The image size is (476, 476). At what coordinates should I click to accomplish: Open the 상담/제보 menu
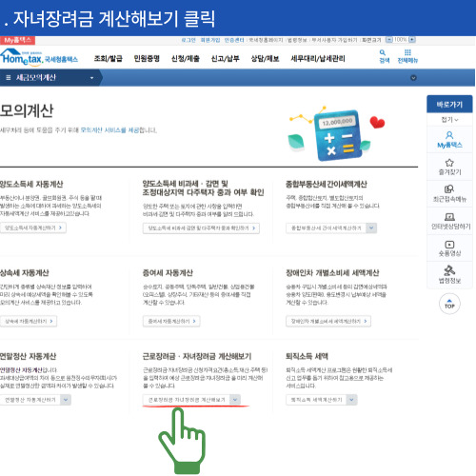[265, 58]
